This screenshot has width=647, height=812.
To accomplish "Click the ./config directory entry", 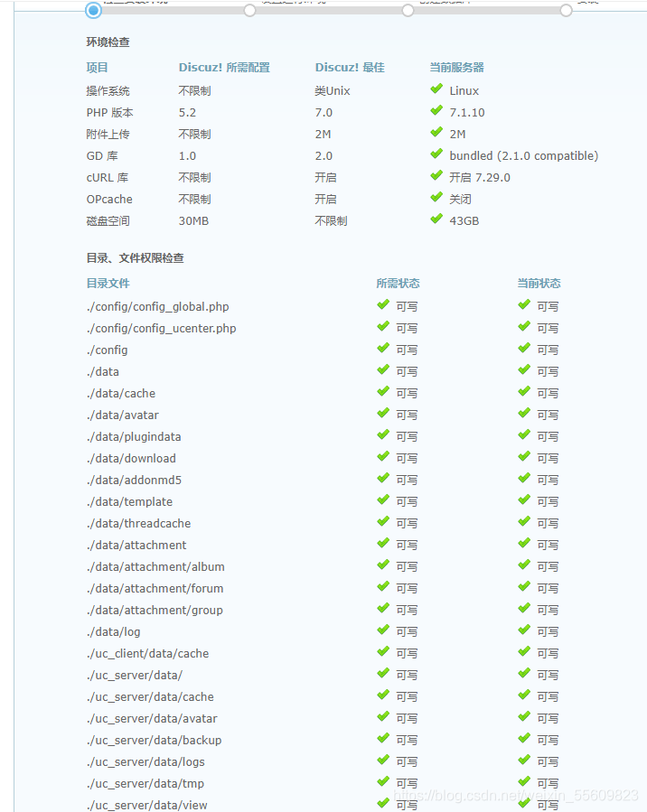I will click(108, 350).
